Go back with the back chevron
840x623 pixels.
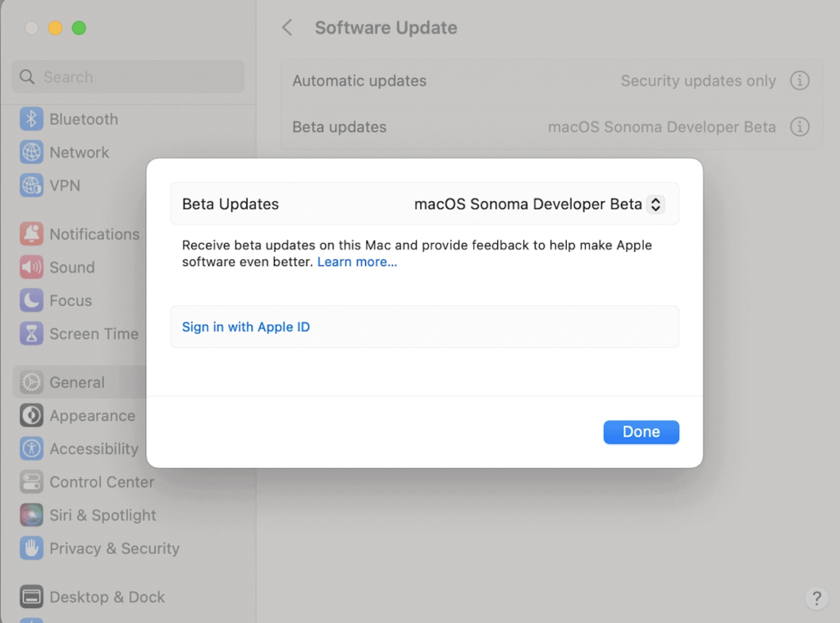(287, 28)
